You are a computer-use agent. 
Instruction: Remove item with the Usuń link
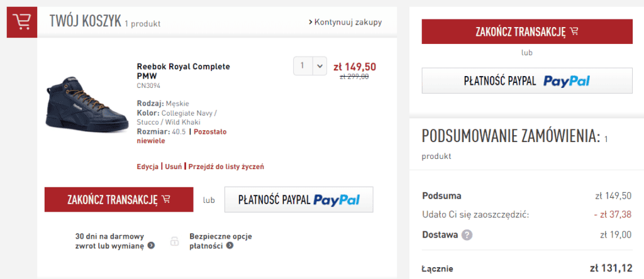point(174,167)
